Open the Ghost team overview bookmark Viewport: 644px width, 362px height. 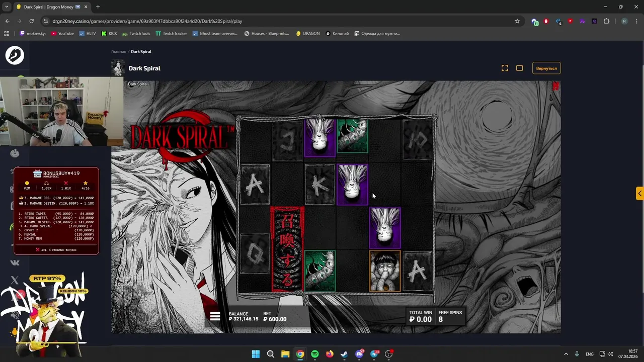click(x=215, y=34)
